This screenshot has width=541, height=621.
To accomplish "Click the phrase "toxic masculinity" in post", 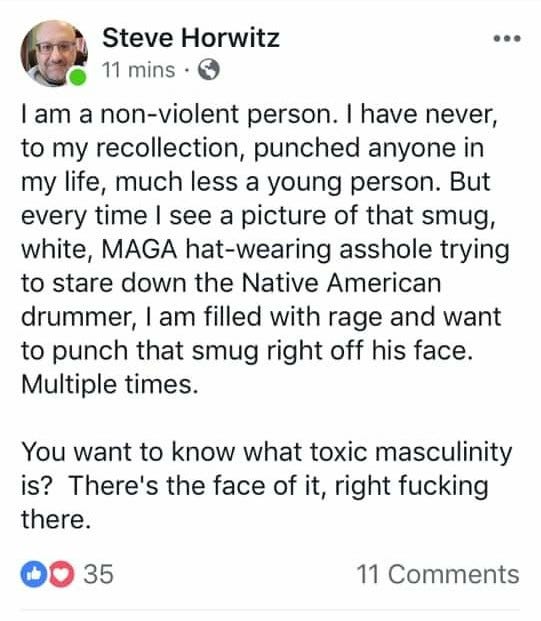I will point(411,453).
